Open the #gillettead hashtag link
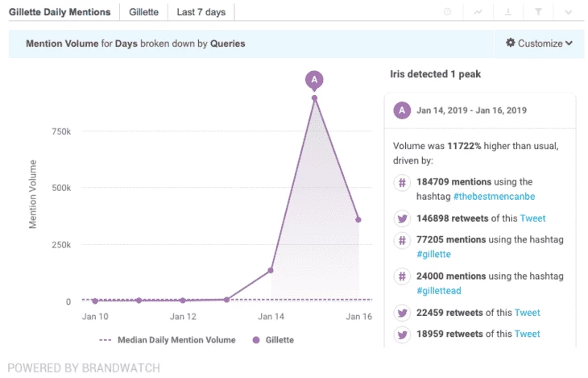The height and width of the screenshot is (378, 588). [x=439, y=290]
